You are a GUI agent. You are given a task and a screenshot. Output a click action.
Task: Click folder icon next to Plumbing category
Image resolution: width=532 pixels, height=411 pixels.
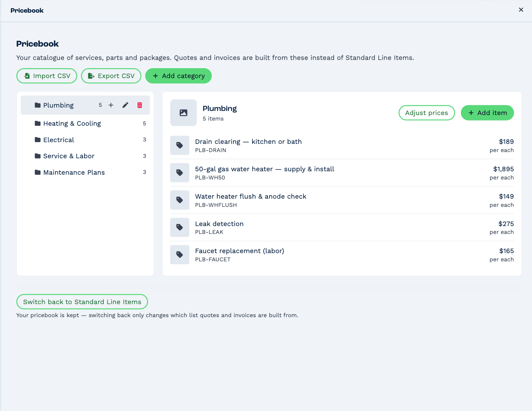point(38,105)
